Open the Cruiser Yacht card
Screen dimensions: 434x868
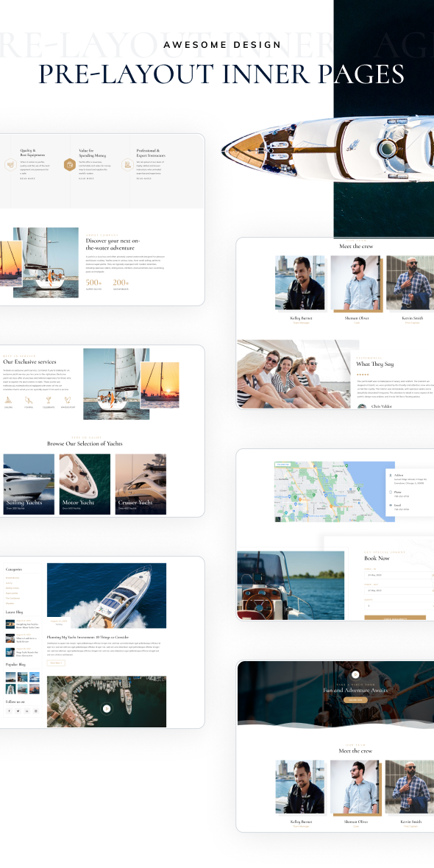click(140, 484)
